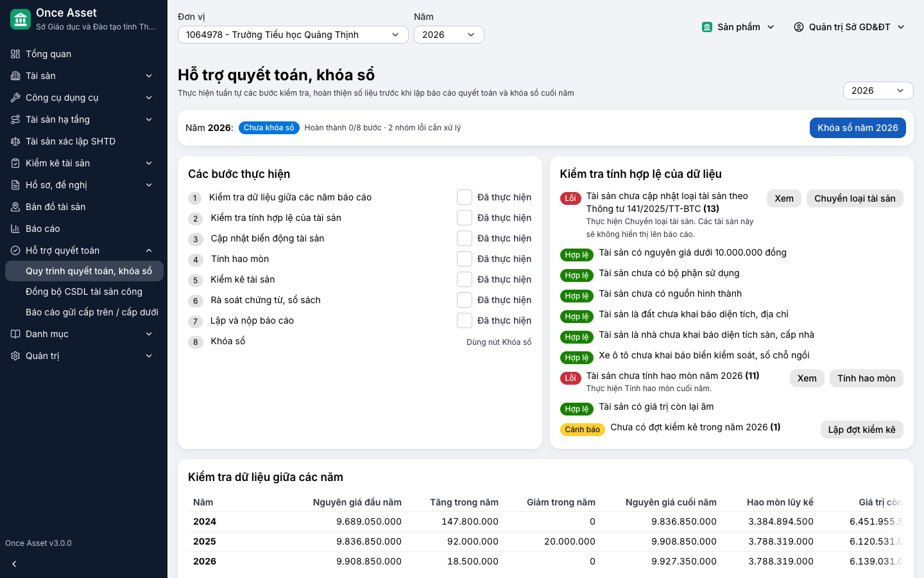Click the Tài sản hạ tầng icon
This screenshot has height=578, width=924.
click(x=15, y=119)
